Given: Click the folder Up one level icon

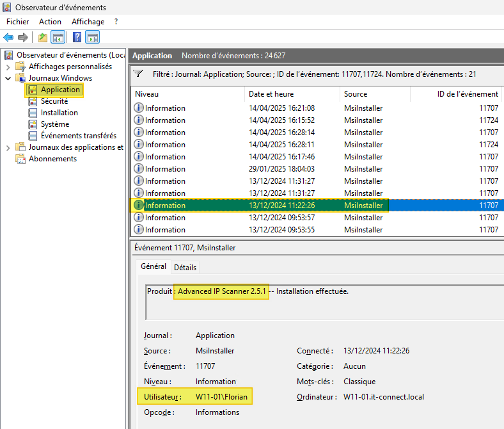Looking at the screenshot, I should [43, 37].
